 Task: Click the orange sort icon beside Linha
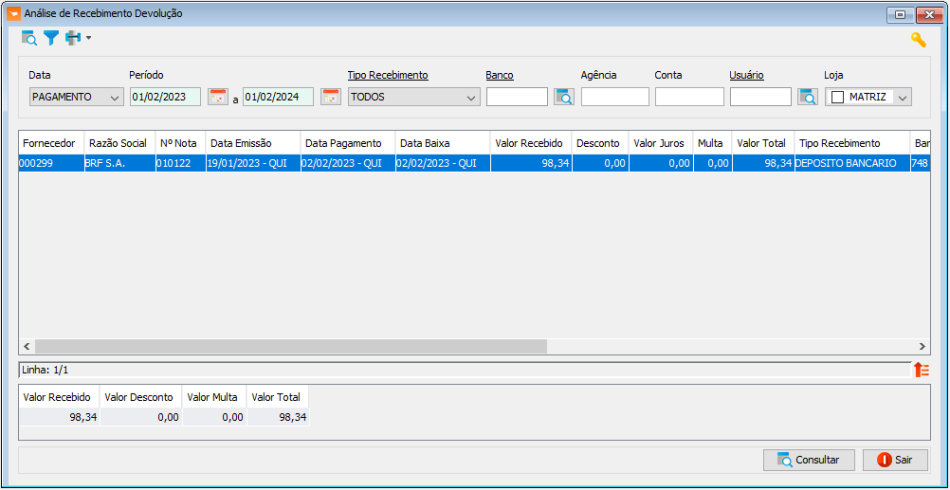click(921, 370)
